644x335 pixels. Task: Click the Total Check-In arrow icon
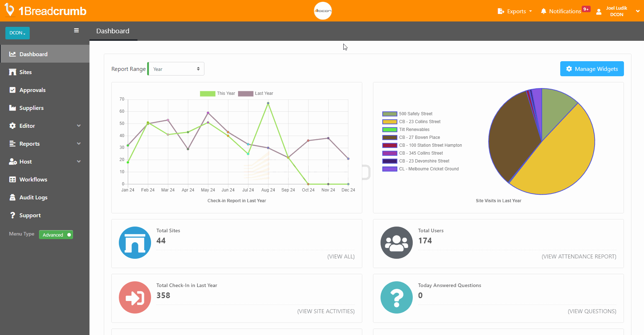135,297
